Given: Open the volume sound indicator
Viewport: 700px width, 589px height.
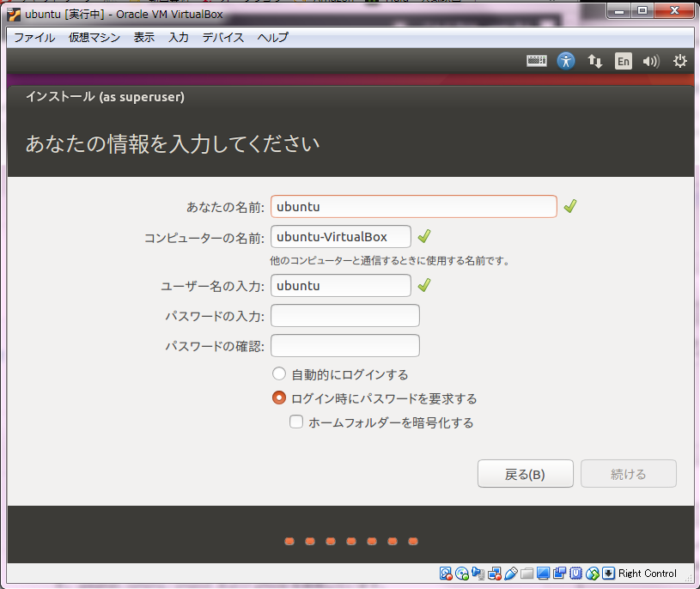Looking at the screenshot, I should click(x=651, y=61).
